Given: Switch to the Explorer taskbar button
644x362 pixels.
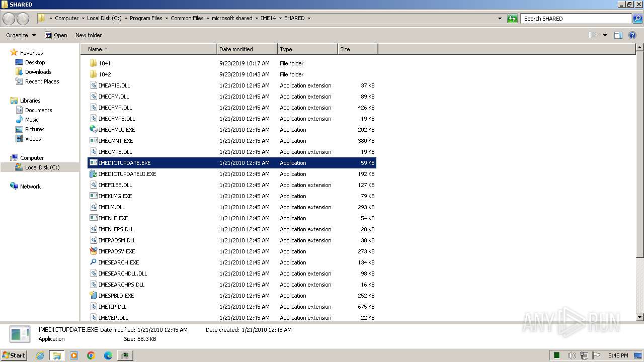Looking at the screenshot, I should tap(57, 355).
